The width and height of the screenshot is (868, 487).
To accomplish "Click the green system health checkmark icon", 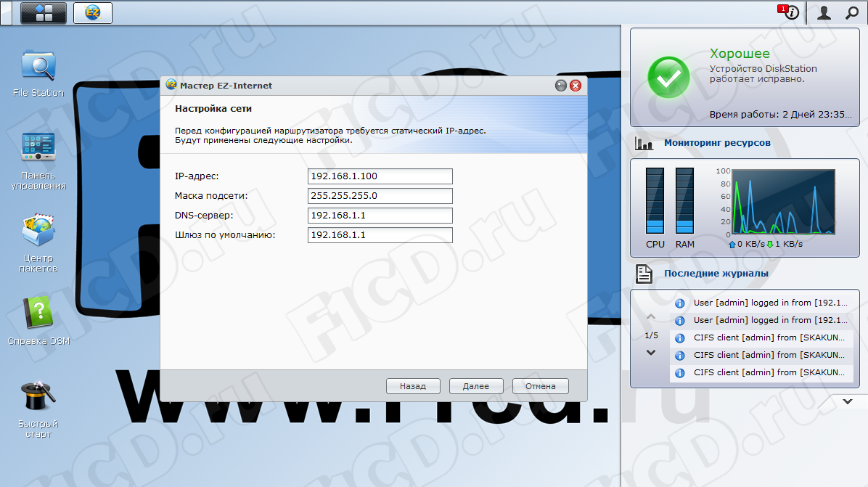I will pos(668,78).
